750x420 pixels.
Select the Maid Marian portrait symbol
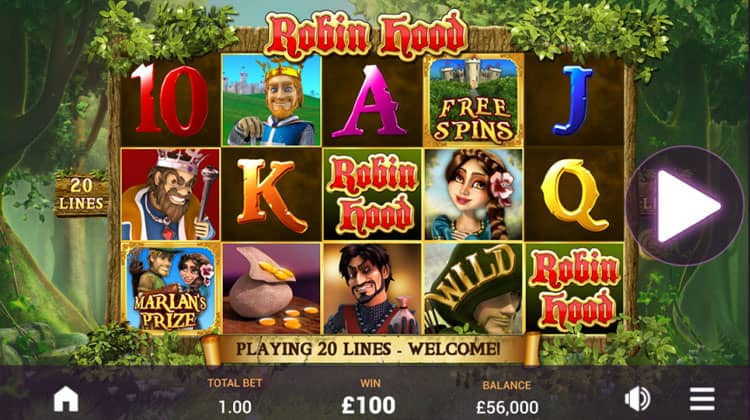point(474,194)
